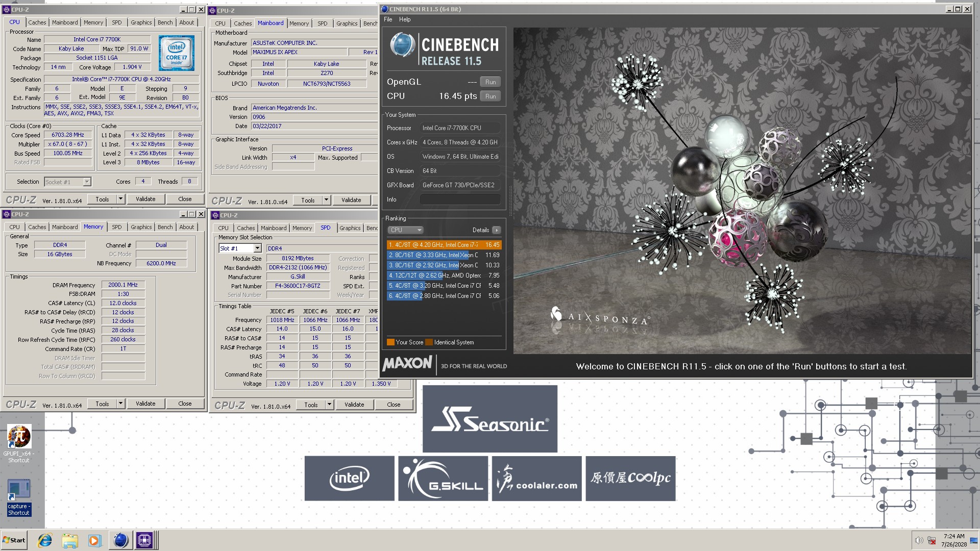Select ranking row 1 4C/8T 4.20 GHz
The height and width of the screenshot is (551, 980).
(x=444, y=245)
